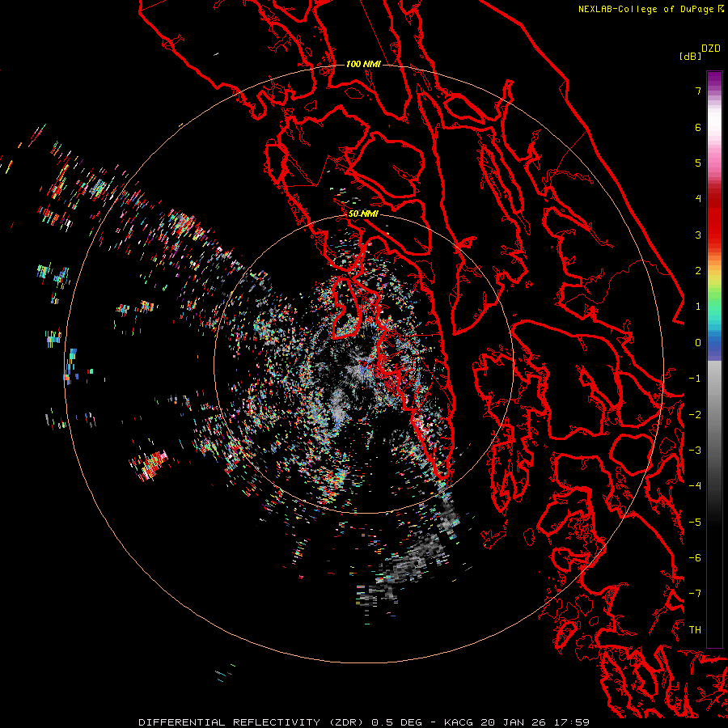Click the [dB] units label

coord(690,56)
